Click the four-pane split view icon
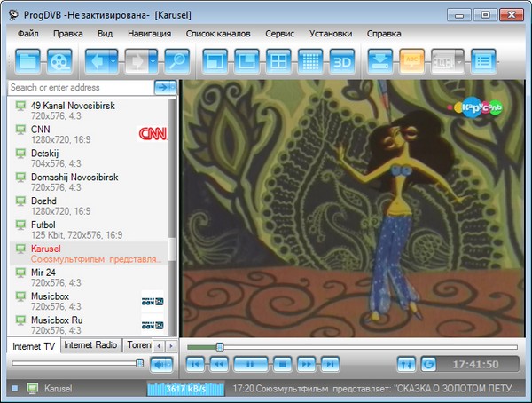The image size is (532, 403). coord(278,61)
